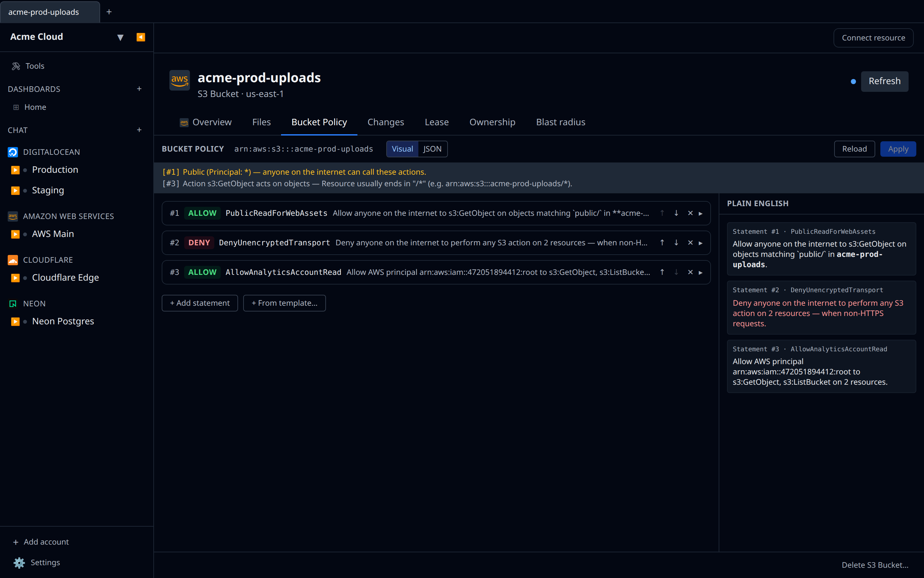This screenshot has height=578, width=924.
Task: Expand statement #2 DenyUnencryptedTransport details
Action: [701, 243]
